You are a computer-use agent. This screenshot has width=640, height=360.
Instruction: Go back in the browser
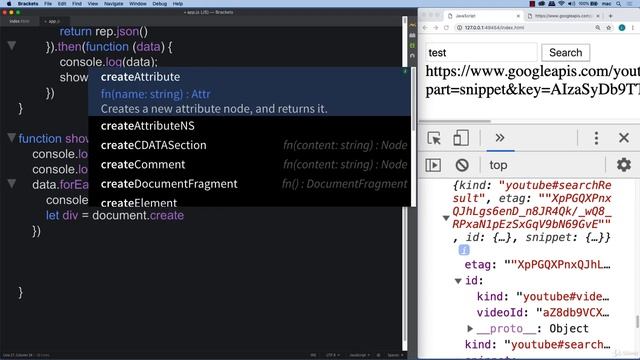click(x=425, y=28)
